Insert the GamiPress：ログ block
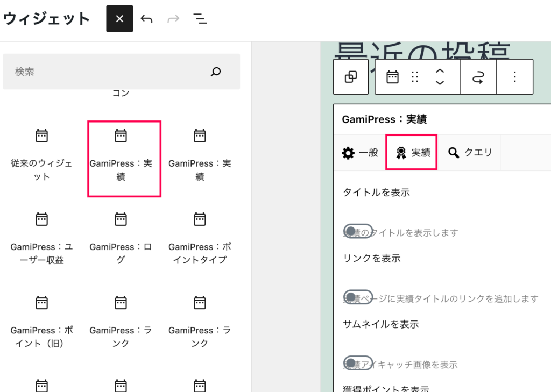The width and height of the screenshot is (551, 392). coord(121,239)
